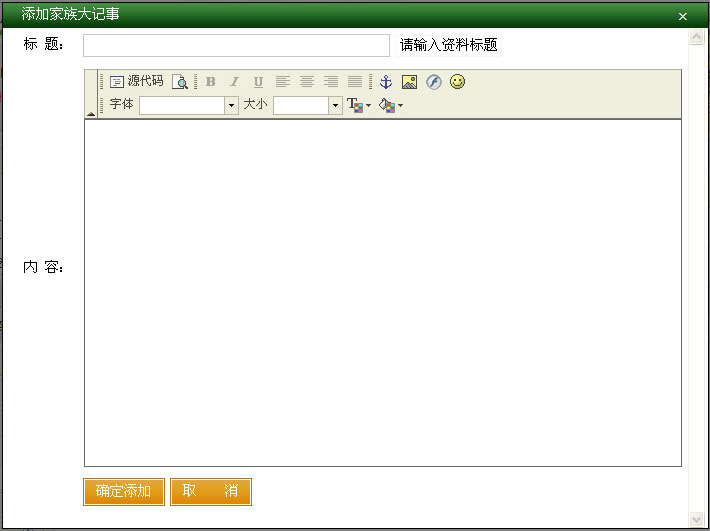The image size is (710, 531).
Task: Insert an image into content
Action: (x=409, y=82)
